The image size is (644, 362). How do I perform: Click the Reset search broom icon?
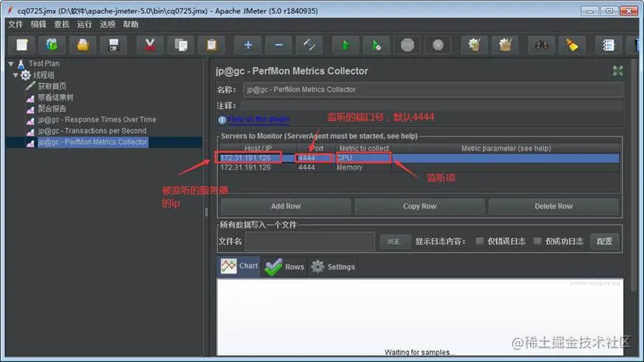[572, 44]
